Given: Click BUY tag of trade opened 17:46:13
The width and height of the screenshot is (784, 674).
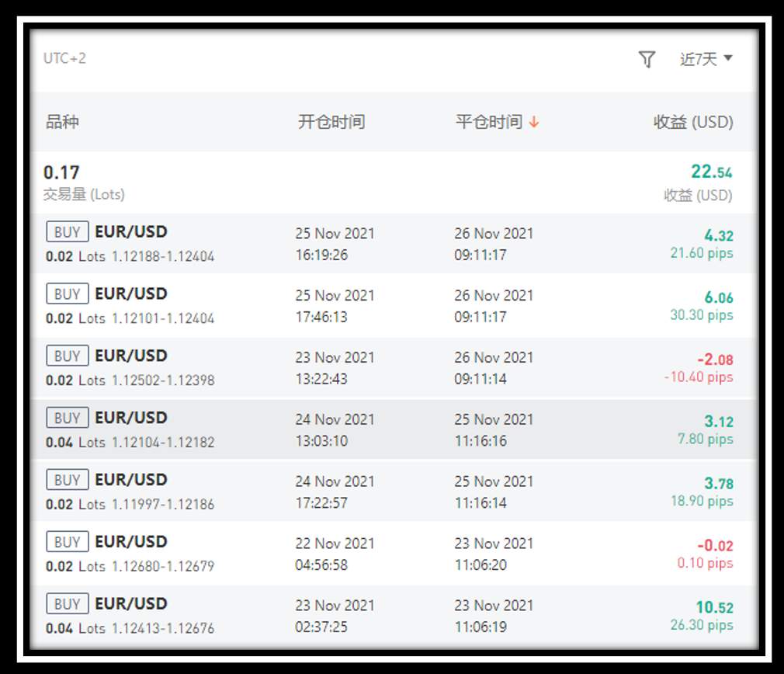Looking at the screenshot, I should 68,294.
